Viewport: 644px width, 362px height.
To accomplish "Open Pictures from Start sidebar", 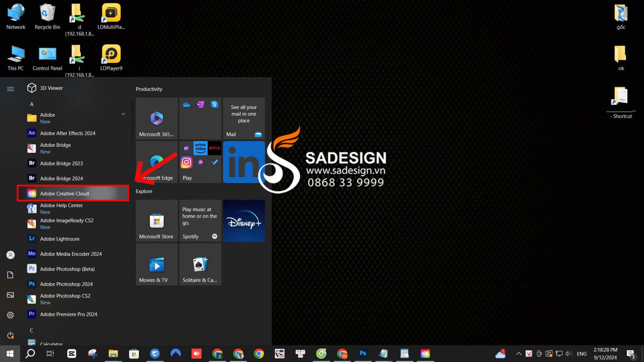I will [x=10, y=295].
